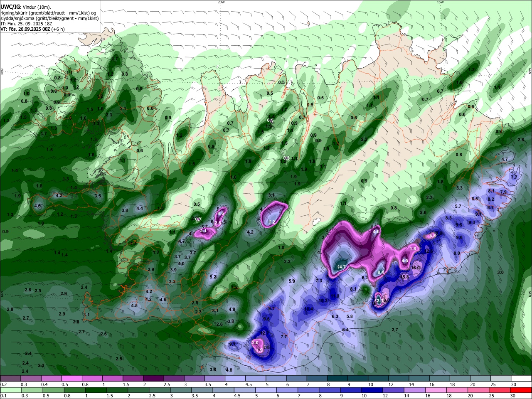
Task: Click the '7.9' value on the east coast
Action: (x=503, y=192)
